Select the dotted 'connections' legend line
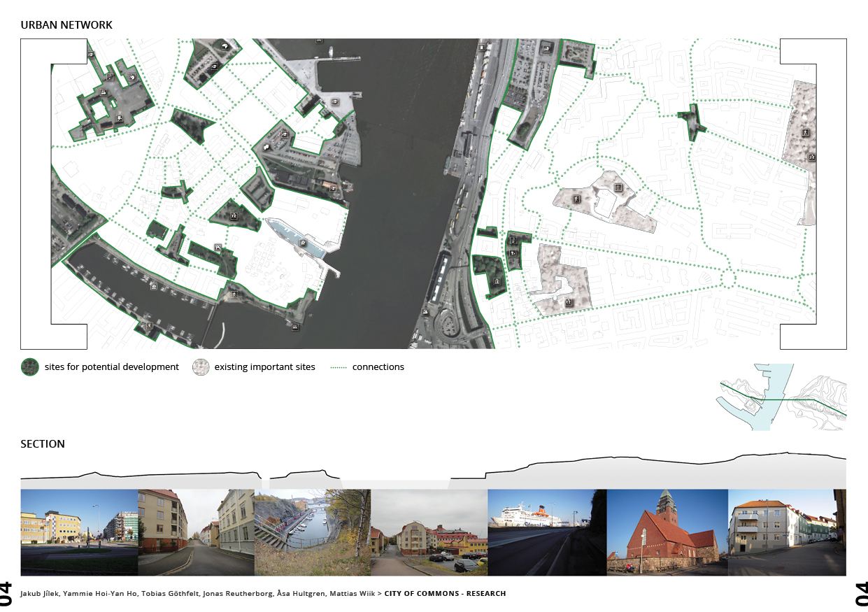 tap(339, 367)
